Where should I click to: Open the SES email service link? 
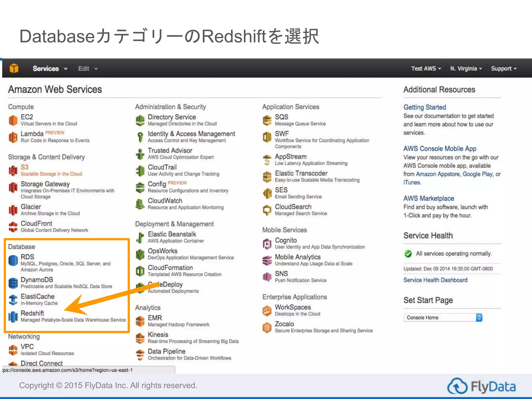point(281,190)
